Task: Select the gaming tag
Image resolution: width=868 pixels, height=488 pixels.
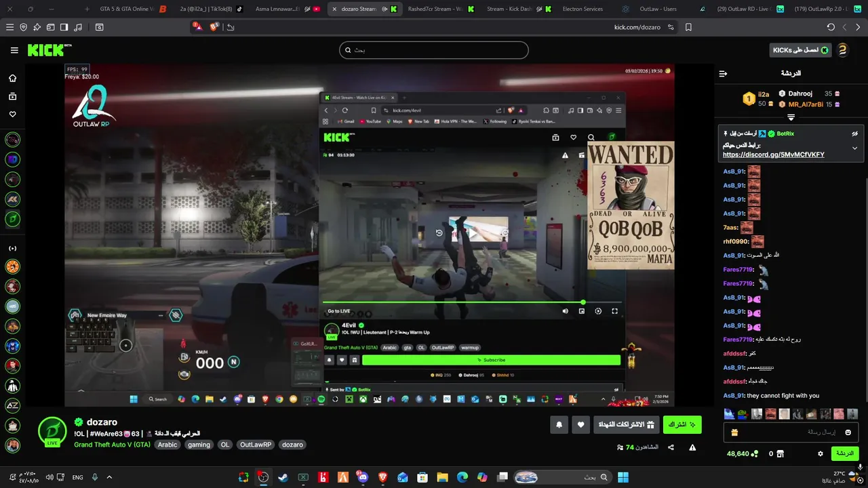Action: [199, 445]
